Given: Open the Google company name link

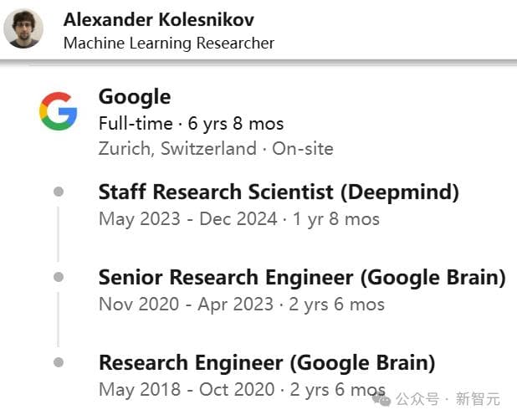Looking at the screenshot, I should pyautogui.click(x=135, y=96).
